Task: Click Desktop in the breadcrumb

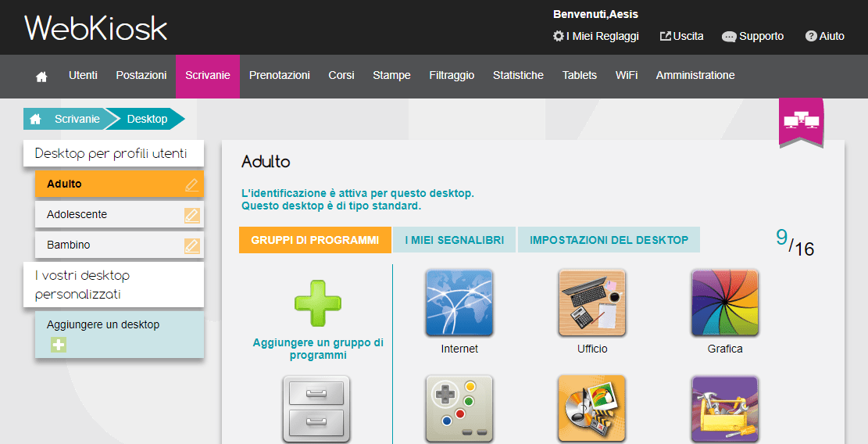Action: click(x=147, y=119)
